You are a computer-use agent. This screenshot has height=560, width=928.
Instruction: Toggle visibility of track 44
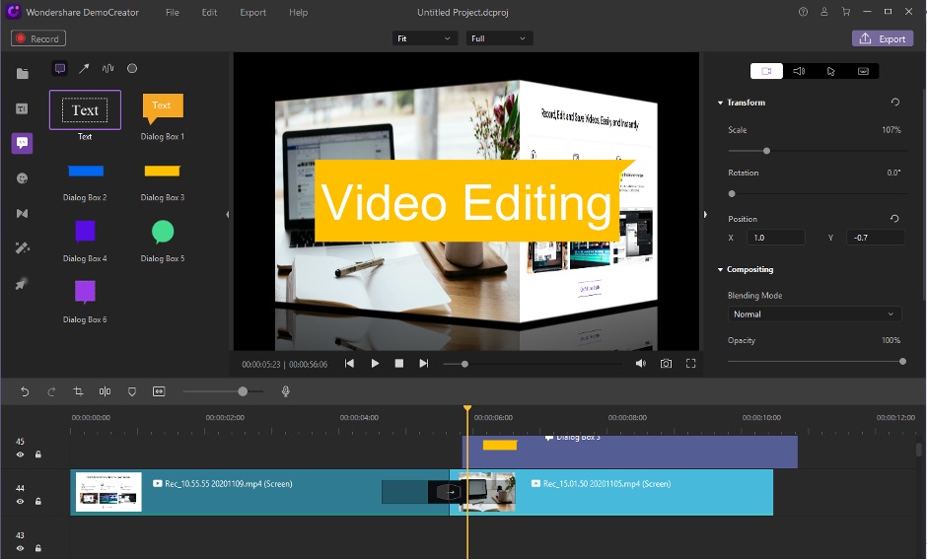(20, 501)
